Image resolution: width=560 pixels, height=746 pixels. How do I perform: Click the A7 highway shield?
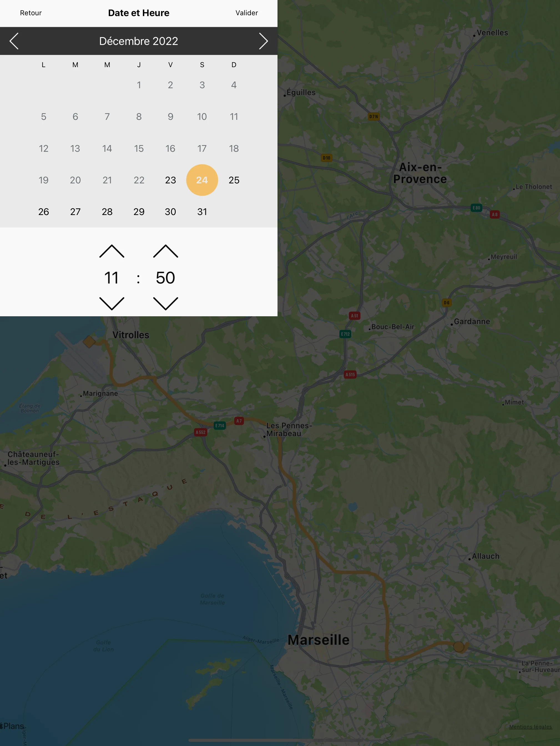point(239,421)
